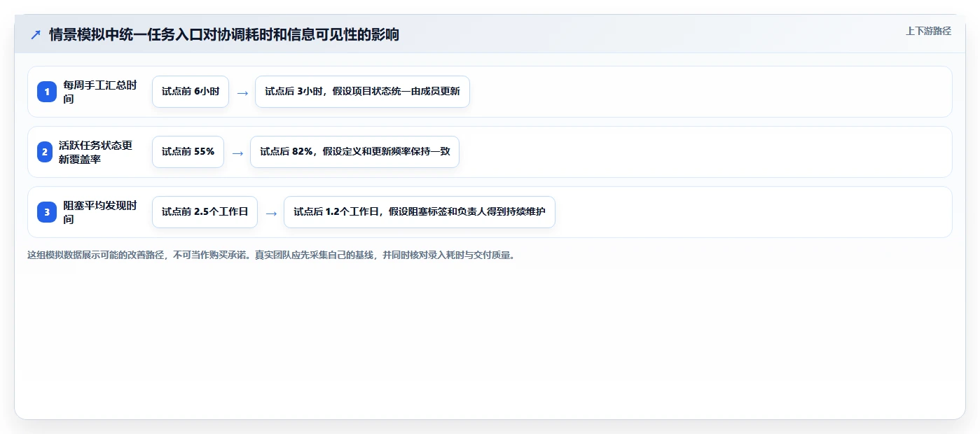Click the 试点后 82% result chip

(354, 152)
